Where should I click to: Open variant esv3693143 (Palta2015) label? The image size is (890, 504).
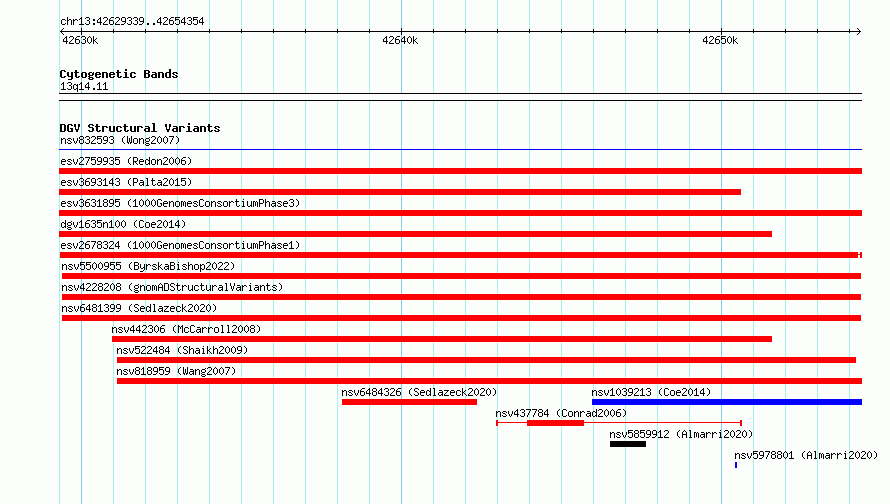click(126, 182)
